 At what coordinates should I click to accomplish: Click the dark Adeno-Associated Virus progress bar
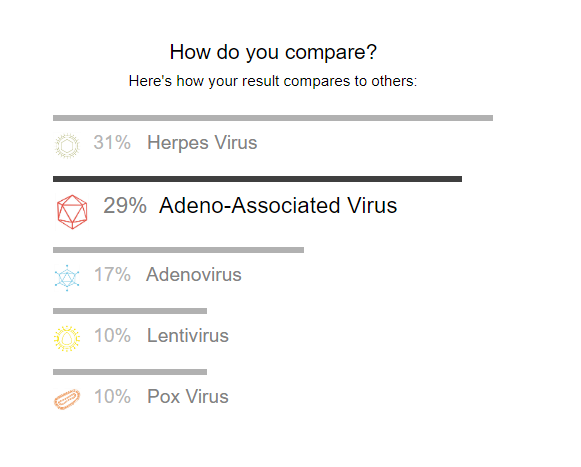(258, 179)
